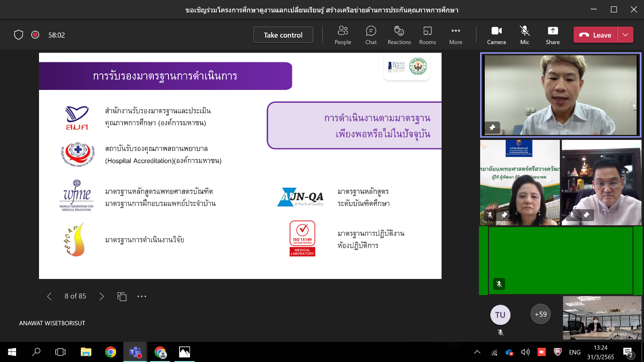Go to the next slide
Viewport: 644px width, 362px height.
[101, 296]
